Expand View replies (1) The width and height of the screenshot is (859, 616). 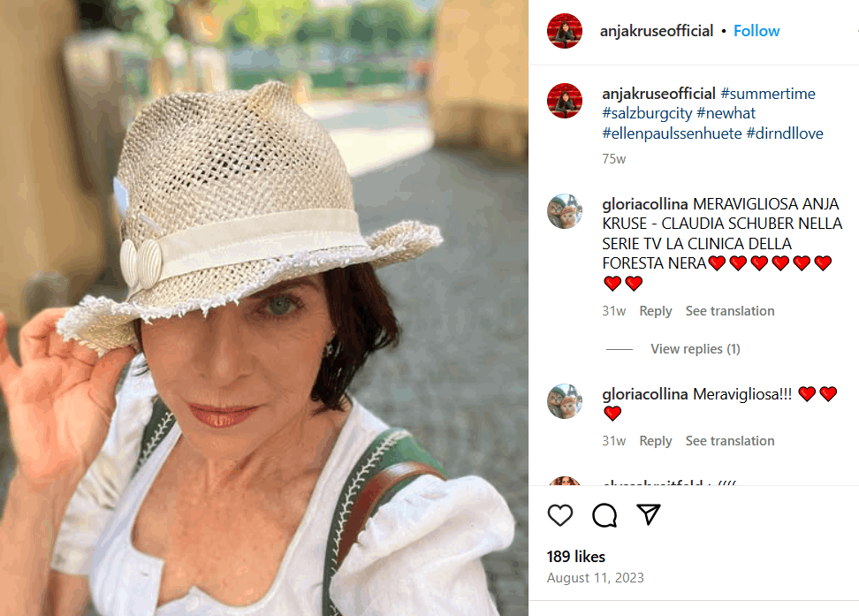coord(696,349)
